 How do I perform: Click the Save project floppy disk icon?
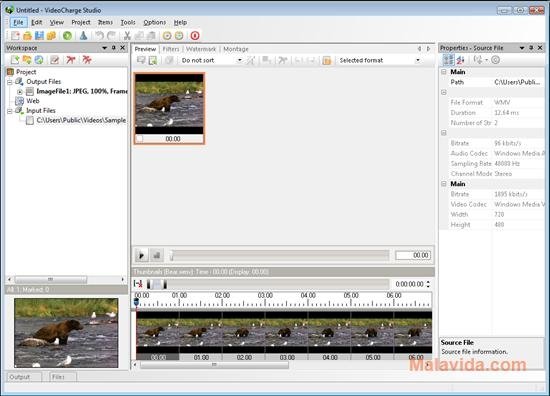coord(39,35)
